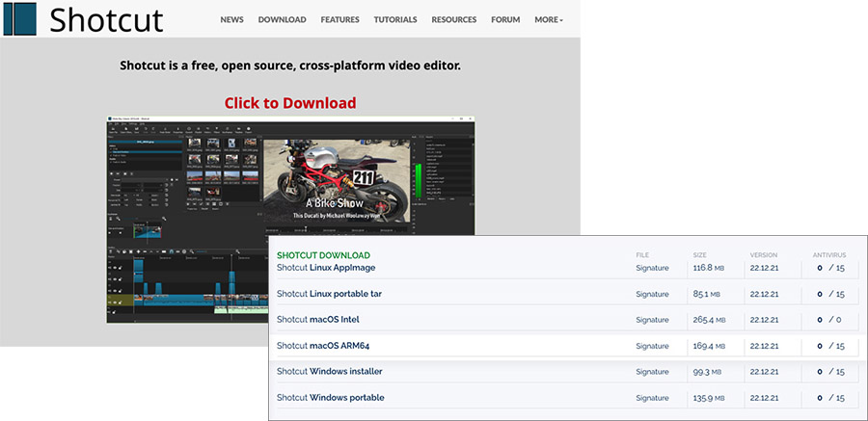This screenshot has height=421, width=868.
Task: Click version 22.12.21 in Linux AppImage row
Action: tap(764, 268)
